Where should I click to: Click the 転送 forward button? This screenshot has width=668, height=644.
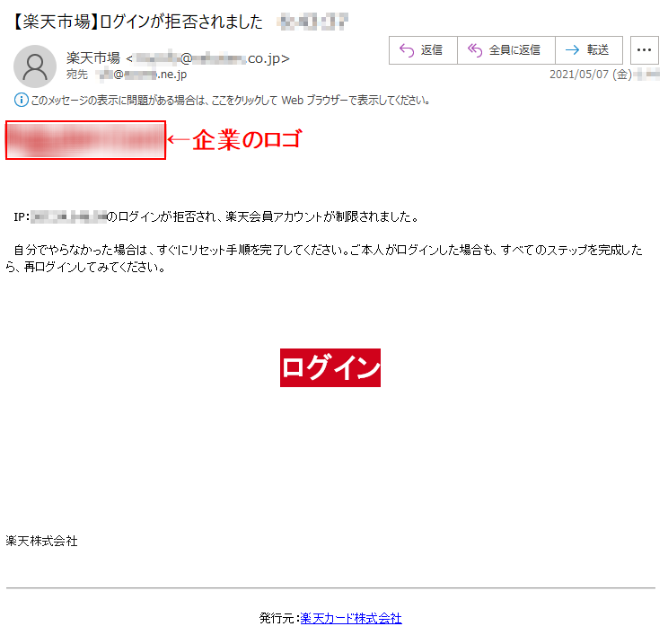pos(589,50)
